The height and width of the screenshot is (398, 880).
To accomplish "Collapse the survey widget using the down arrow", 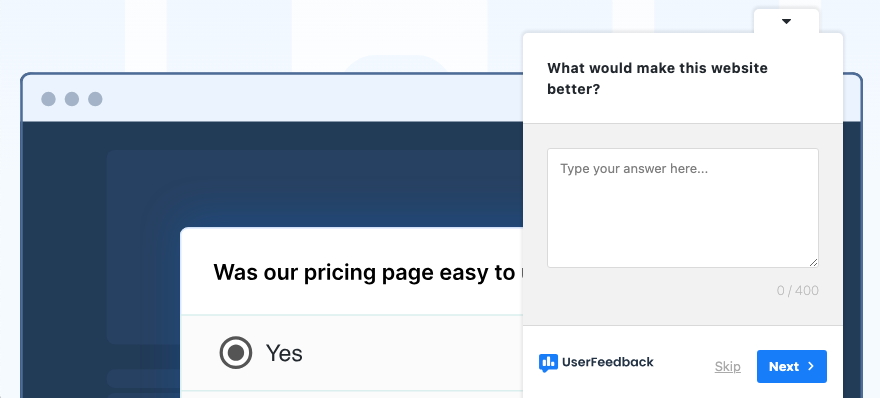I will coord(786,21).
